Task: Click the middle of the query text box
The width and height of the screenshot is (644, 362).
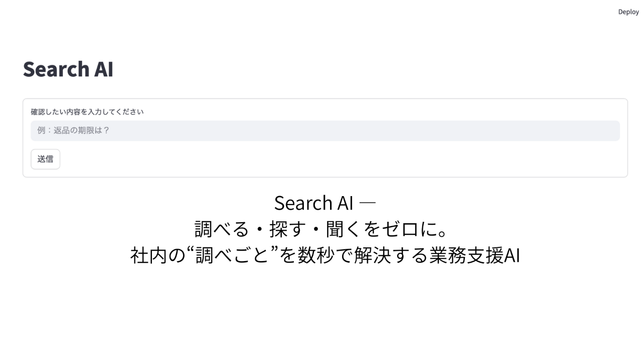Action: point(325,131)
